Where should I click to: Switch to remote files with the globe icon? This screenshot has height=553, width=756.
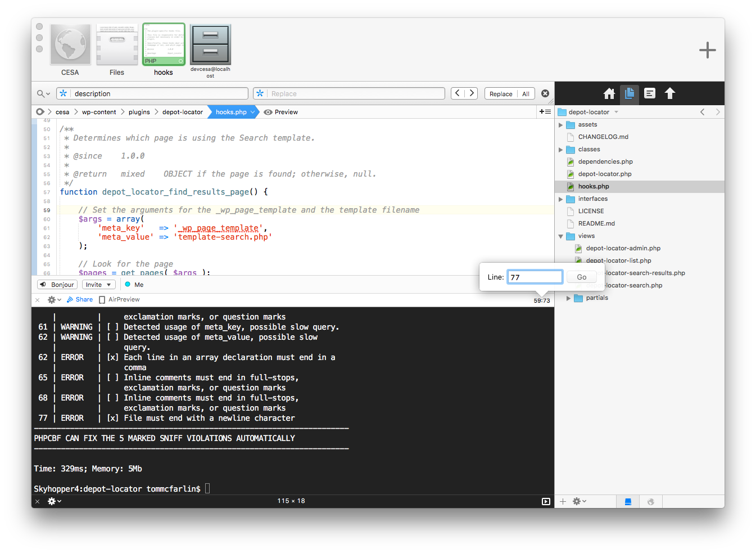650,501
